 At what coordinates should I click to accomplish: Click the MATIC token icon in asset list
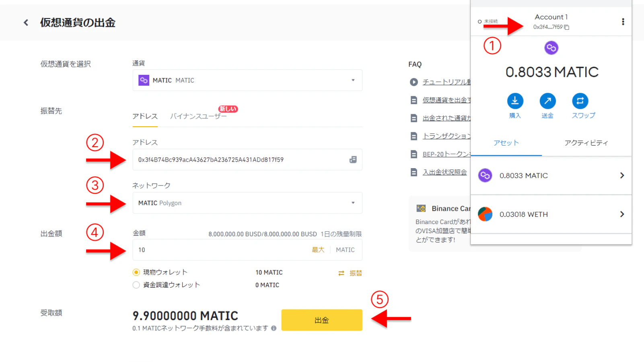coord(485,175)
